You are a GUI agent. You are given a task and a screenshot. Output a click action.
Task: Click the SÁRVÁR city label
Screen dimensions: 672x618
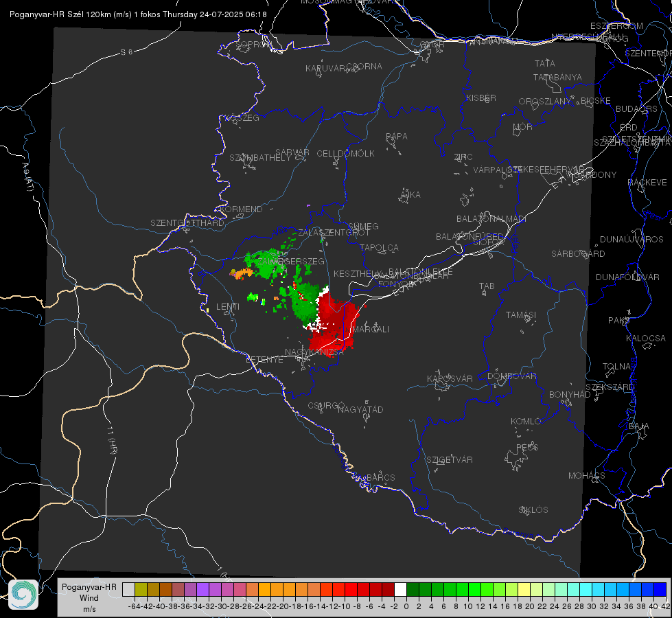coord(292,152)
